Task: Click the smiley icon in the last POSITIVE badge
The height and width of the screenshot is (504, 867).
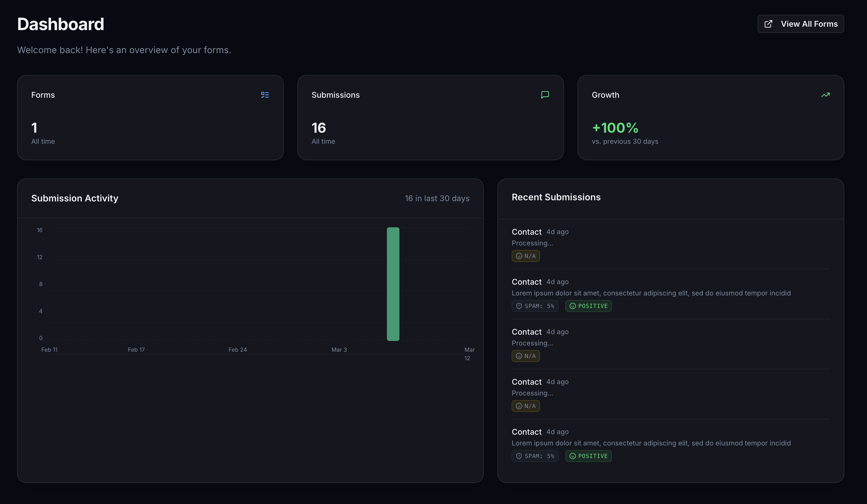Action: (572, 456)
